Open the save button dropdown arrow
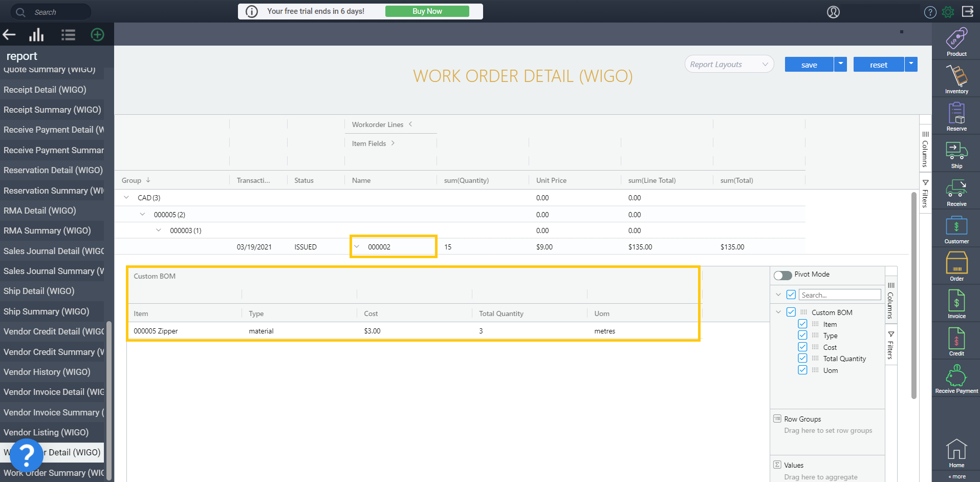Image resolution: width=980 pixels, height=482 pixels. (x=840, y=64)
